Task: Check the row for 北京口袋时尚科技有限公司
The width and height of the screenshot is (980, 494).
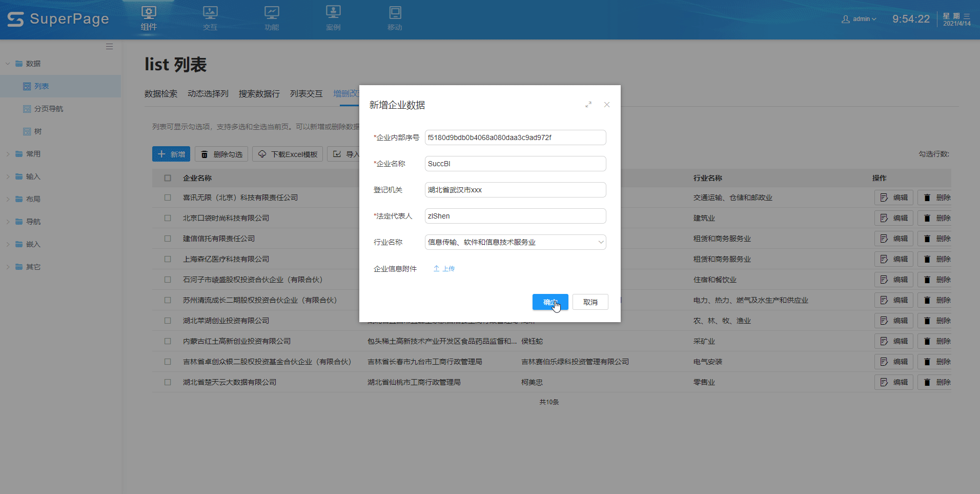Action: [168, 218]
